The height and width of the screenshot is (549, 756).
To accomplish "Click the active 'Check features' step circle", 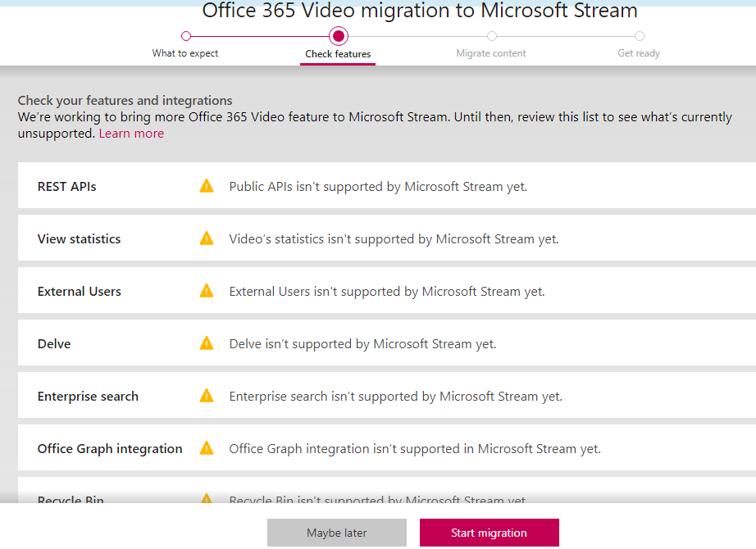I will 338,36.
